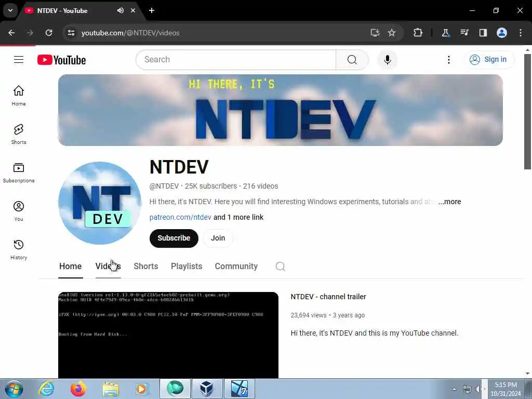Screen dimensions: 532x399
Task: Select the channel Playlists tab
Action: [187, 267]
